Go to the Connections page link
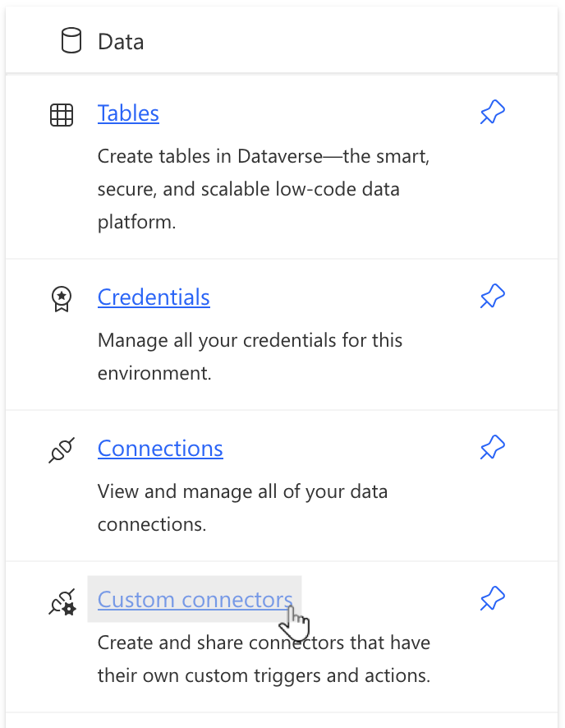Image resolution: width=565 pixels, height=728 pixels. 160,449
